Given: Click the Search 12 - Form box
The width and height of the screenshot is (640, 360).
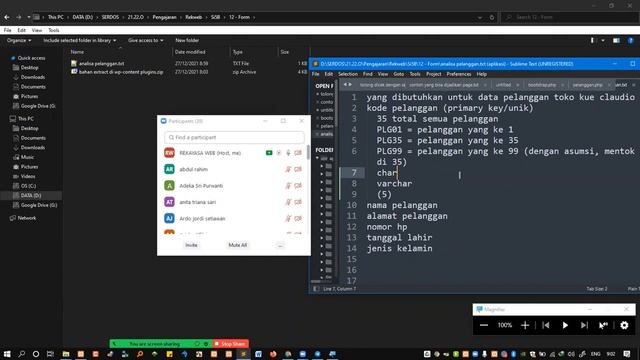Looking at the screenshot, I should pos(569,17).
